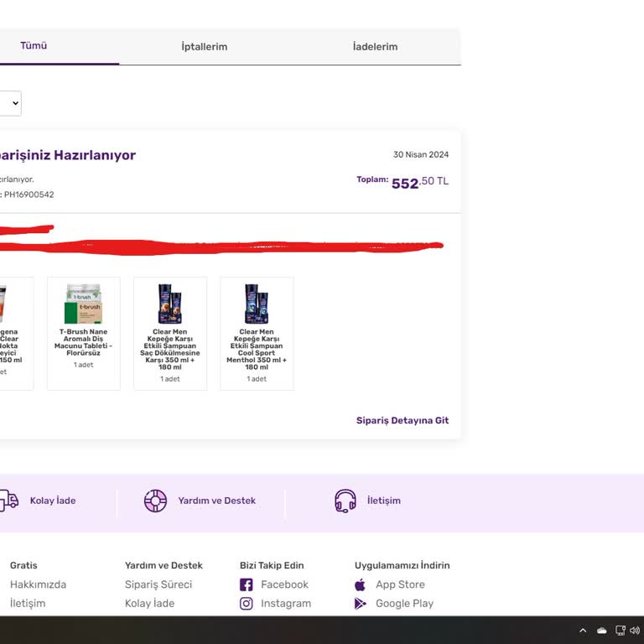Open the İletişim footer link under Gratis
Screen dimensions: 644x644
tap(28, 604)
